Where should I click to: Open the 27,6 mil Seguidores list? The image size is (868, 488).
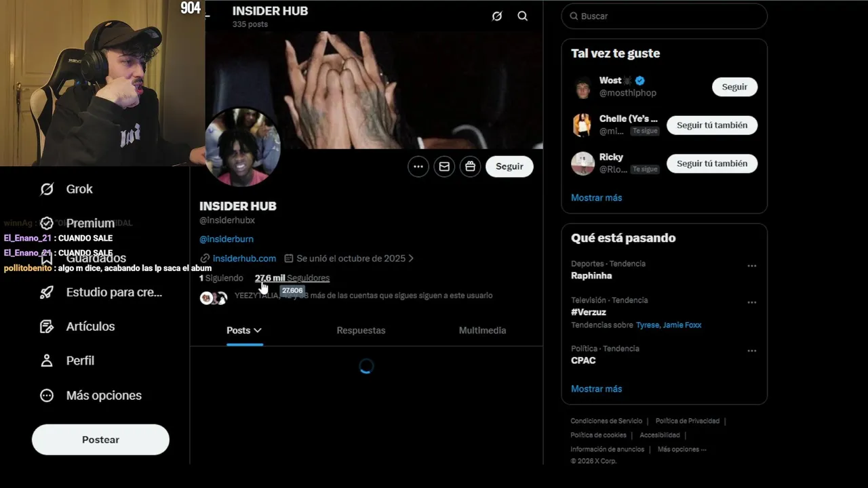pyautogui.click(x=292, y=278)
